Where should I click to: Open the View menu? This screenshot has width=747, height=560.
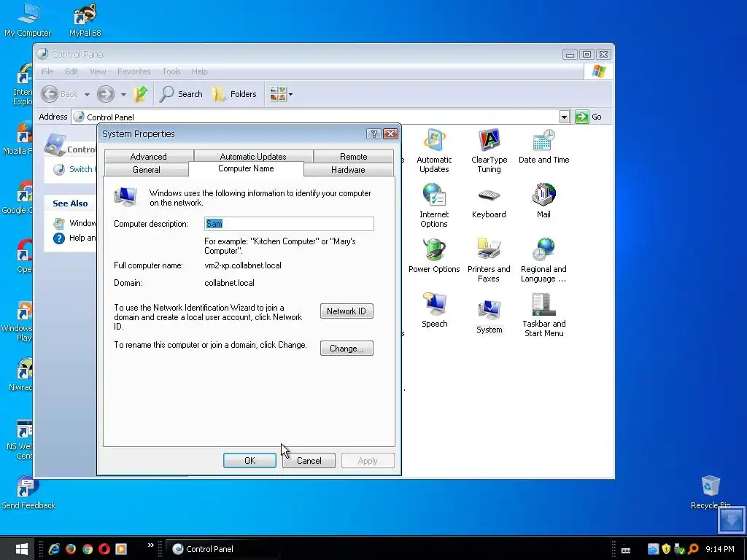click(x=98, y=71)
